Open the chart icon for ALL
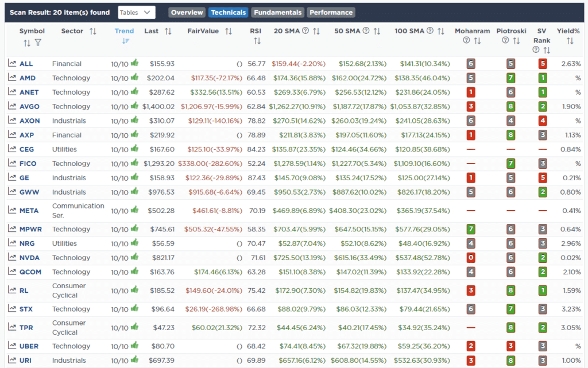 [x=12, y=63]
